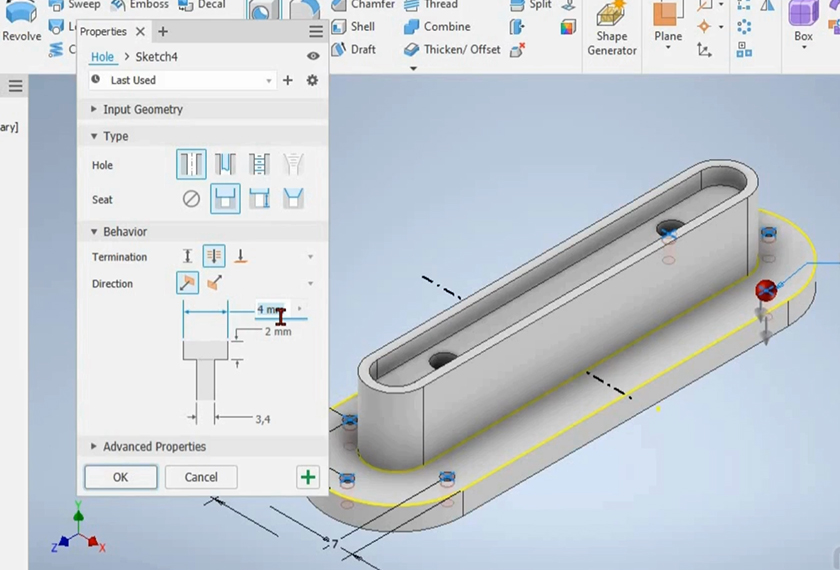The image size is (840, 570).
Task: Click the OK button
Action: tap(120, 477)
